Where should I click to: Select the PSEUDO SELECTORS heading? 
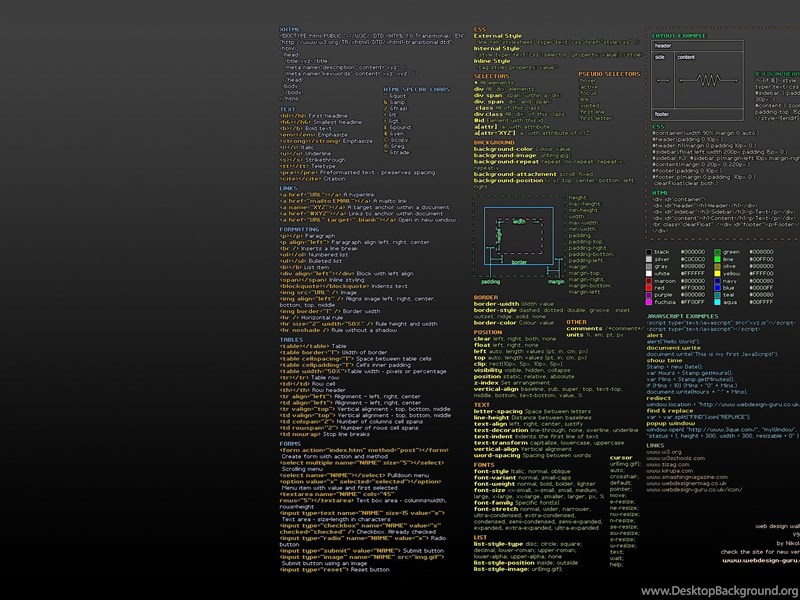coord(609,74)
